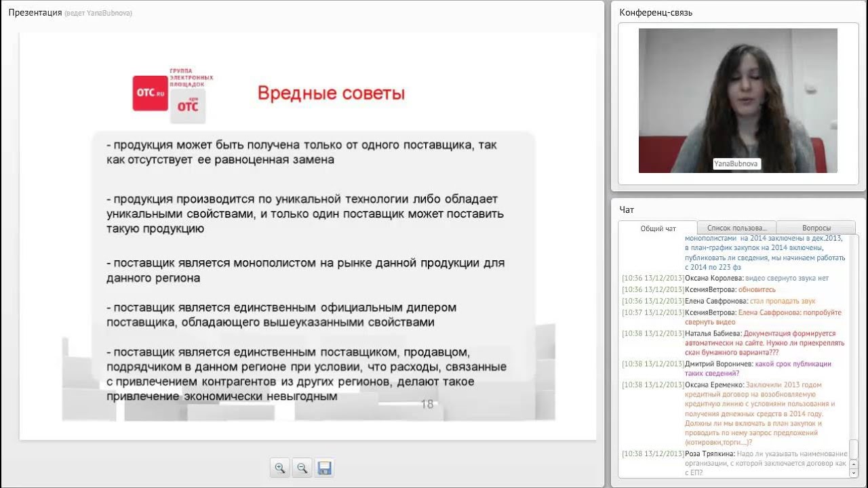Select Дмитрий Вороничев chat message
This screenshot has height=488, width=868.
point(726,368)
